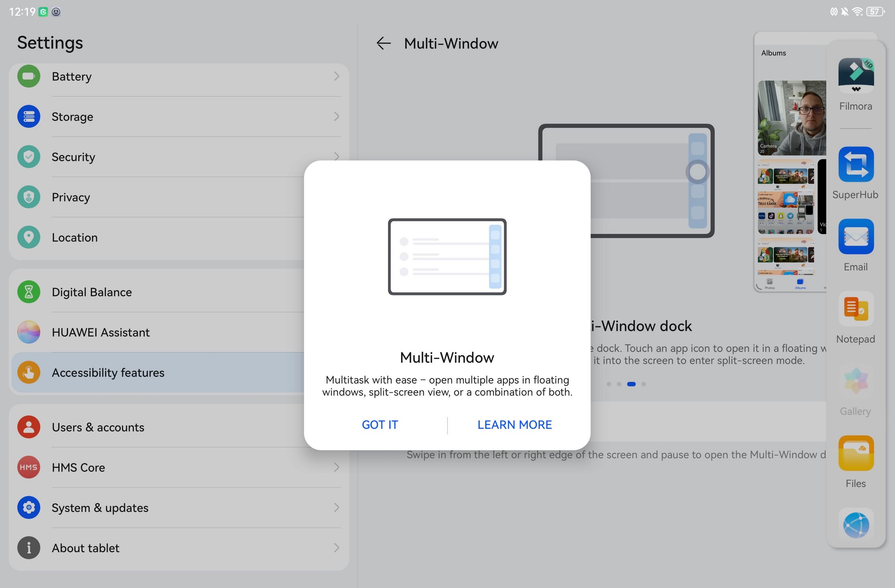
Task: Open Notepad from the dock
Action: click(x=856, y=308)
